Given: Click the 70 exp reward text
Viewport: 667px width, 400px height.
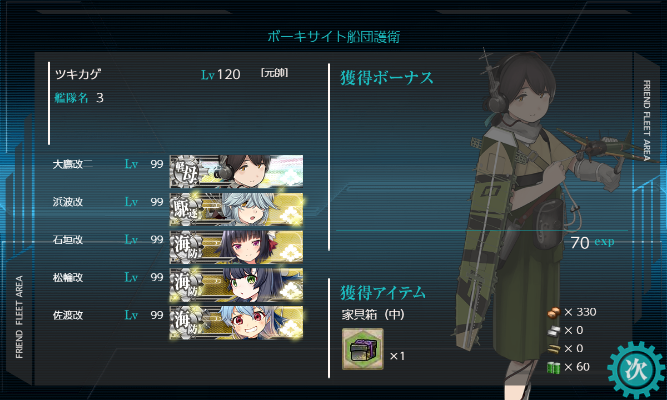Looking at the screenshot, I should pos(592,243).
